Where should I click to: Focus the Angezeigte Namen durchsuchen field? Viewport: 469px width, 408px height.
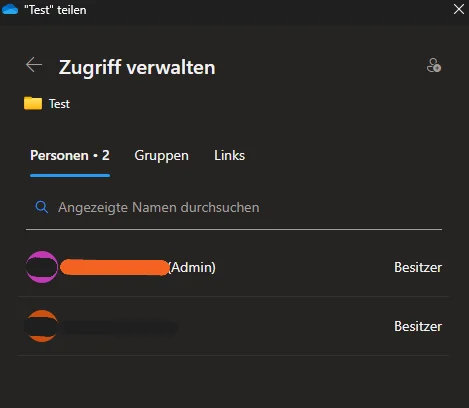234,207
